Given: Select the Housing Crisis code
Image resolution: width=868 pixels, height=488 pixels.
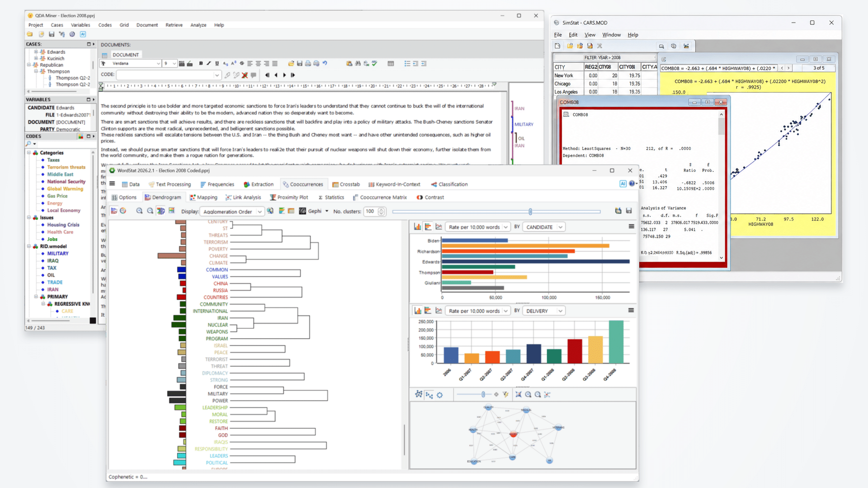Looking at the screenshot, I should (x=63, y=225).
